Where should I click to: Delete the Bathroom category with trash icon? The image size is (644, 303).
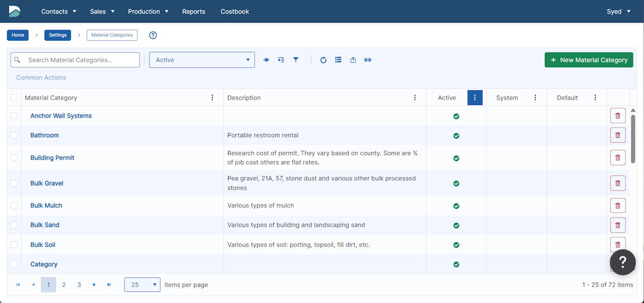pos(618,135)
